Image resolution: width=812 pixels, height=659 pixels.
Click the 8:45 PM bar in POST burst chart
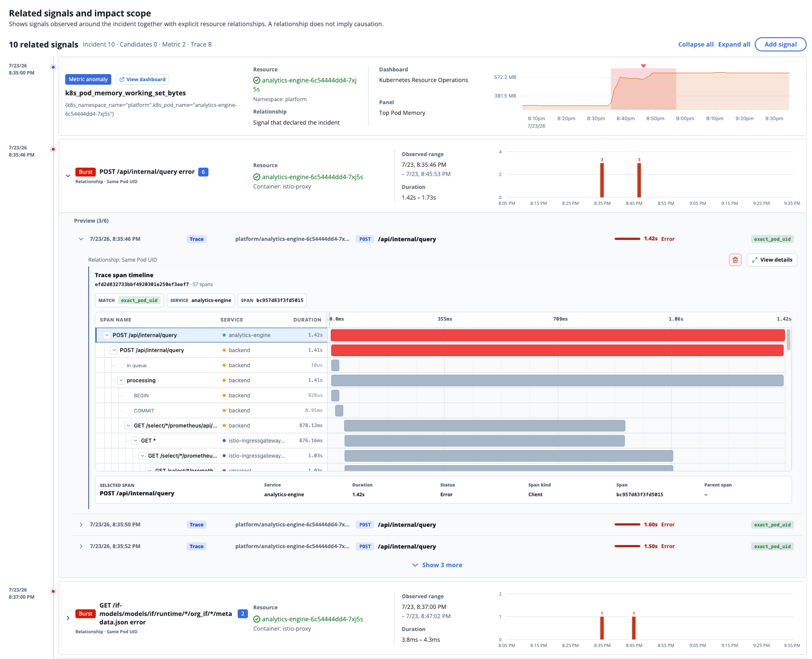pyautogui.click(x=639, y=180)
